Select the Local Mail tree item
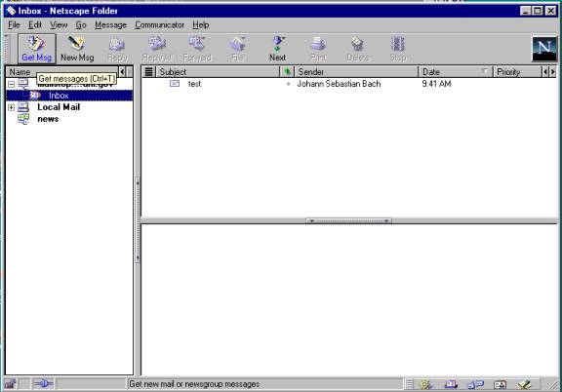Image resolution: width=562 pixels, height=392 pixels. 59,107
